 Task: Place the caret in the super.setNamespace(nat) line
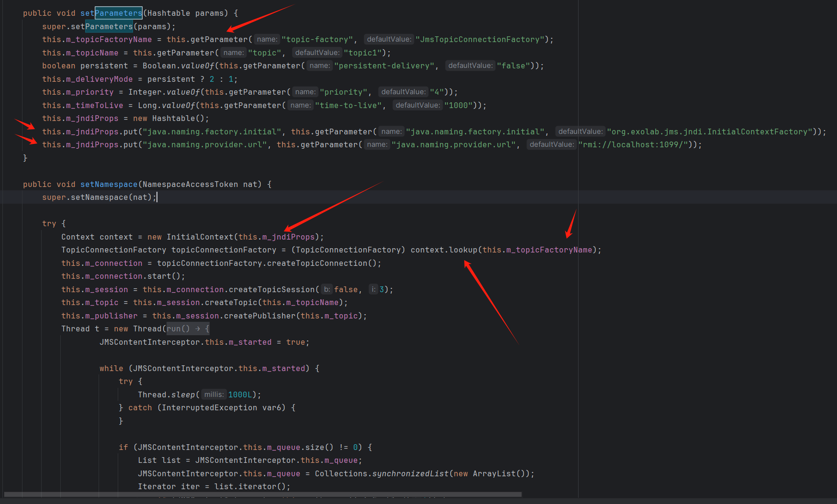99,197
